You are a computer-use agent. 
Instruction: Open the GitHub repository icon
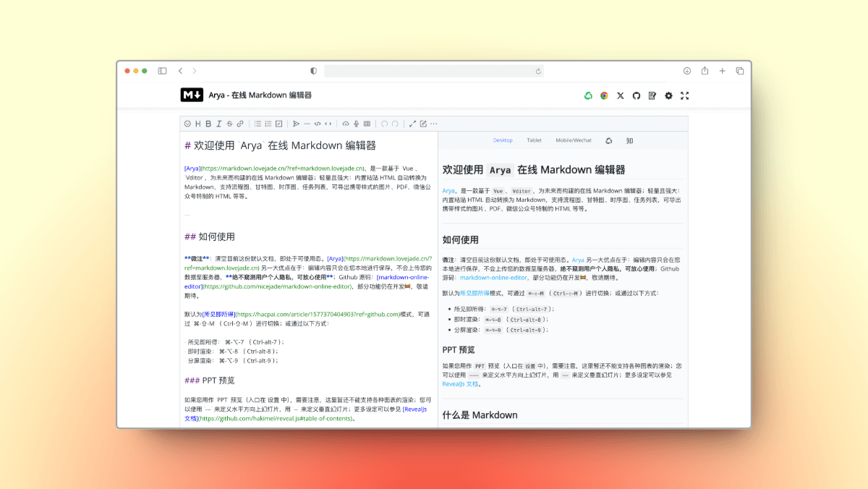636,95
